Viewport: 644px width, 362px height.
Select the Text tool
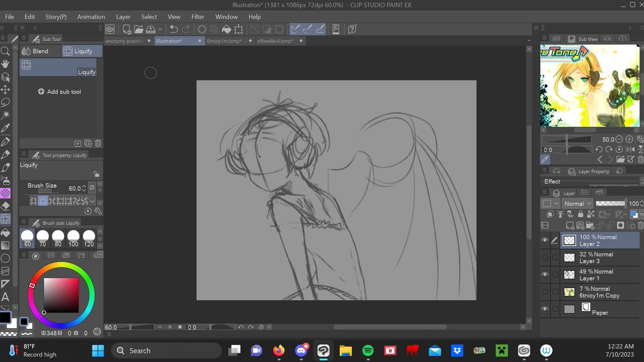pos(5,297)
